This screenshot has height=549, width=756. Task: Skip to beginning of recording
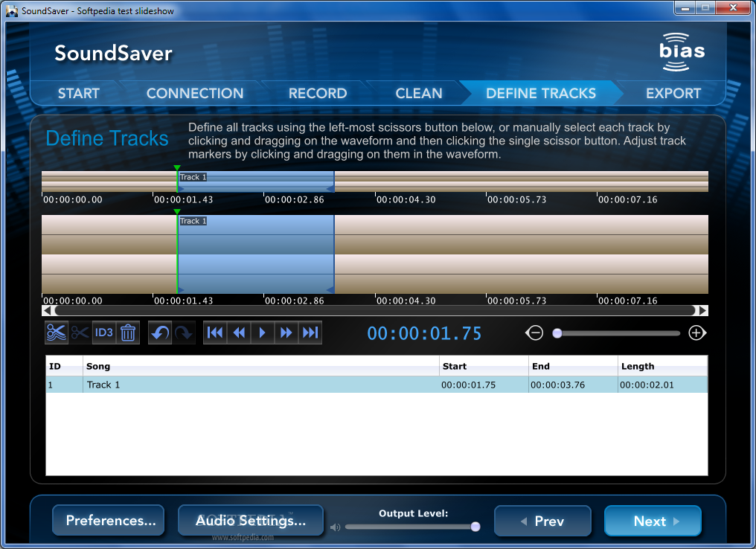click(215, 333)
